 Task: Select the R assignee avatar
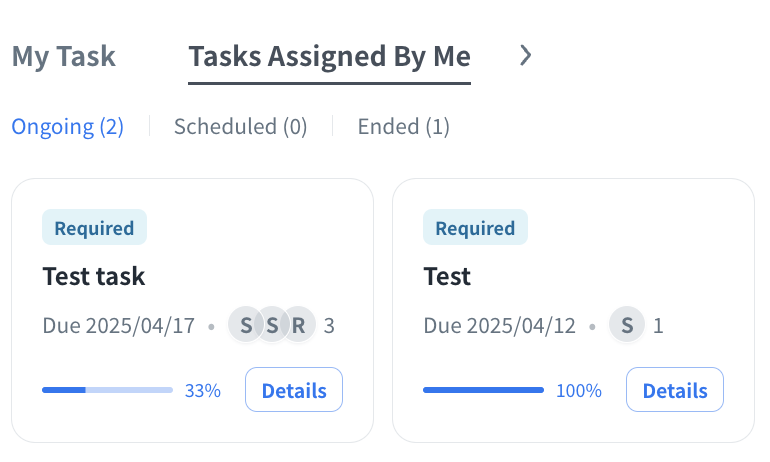[x=298, y=325]
